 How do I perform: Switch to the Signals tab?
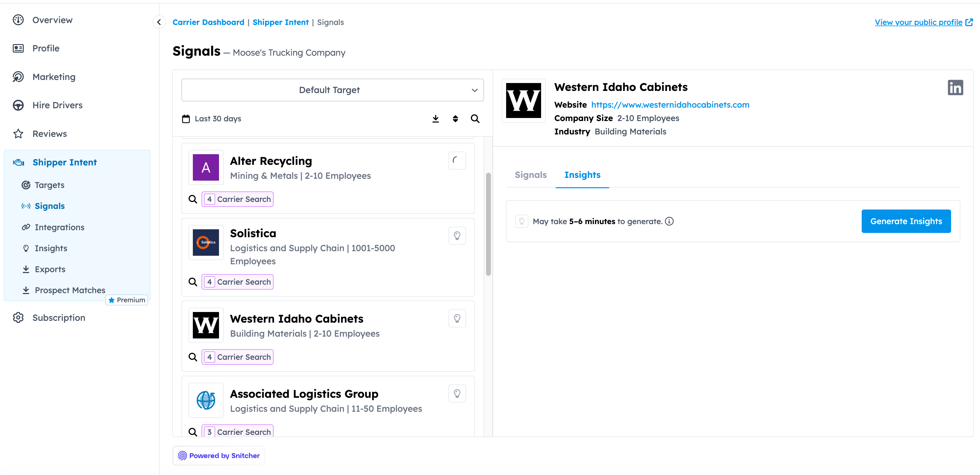[530, 175]
